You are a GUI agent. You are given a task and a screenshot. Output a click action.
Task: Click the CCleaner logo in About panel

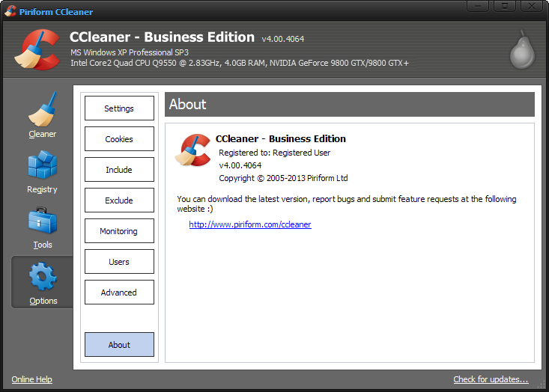click(193, 150)
